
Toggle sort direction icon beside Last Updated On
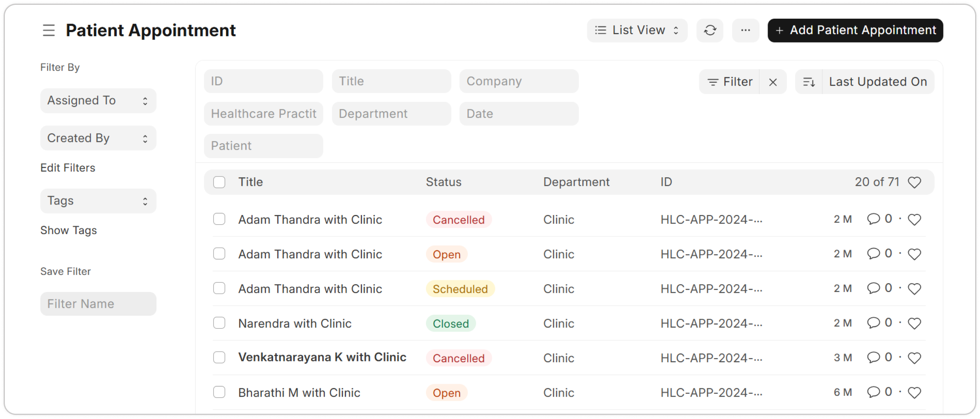pyautogui.click(x=809, y=82)
